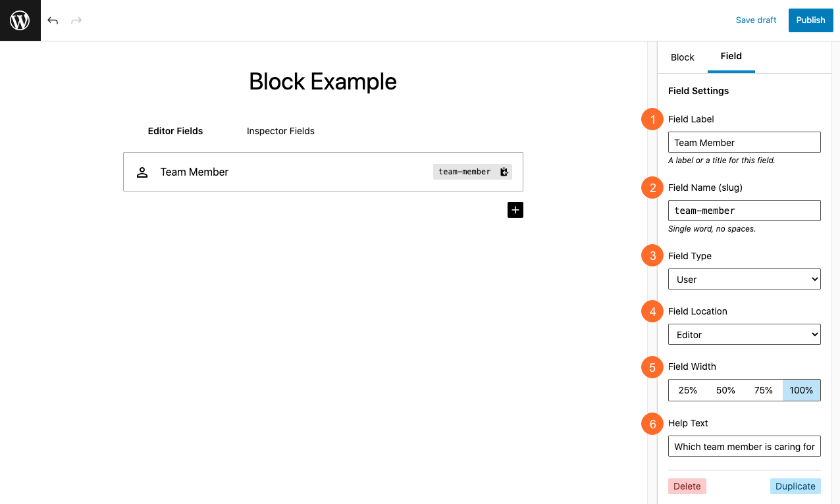Image resolution: width=840 pixels, height=504 pixels.
Task: Switch to the Inspector Fields tab
Action: [x=280, y=131]
